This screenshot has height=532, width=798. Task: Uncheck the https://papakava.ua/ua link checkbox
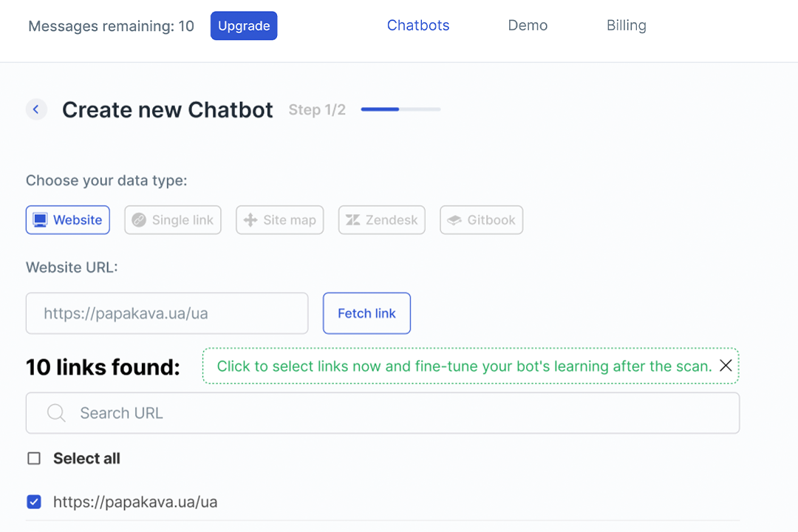(34, 502)
